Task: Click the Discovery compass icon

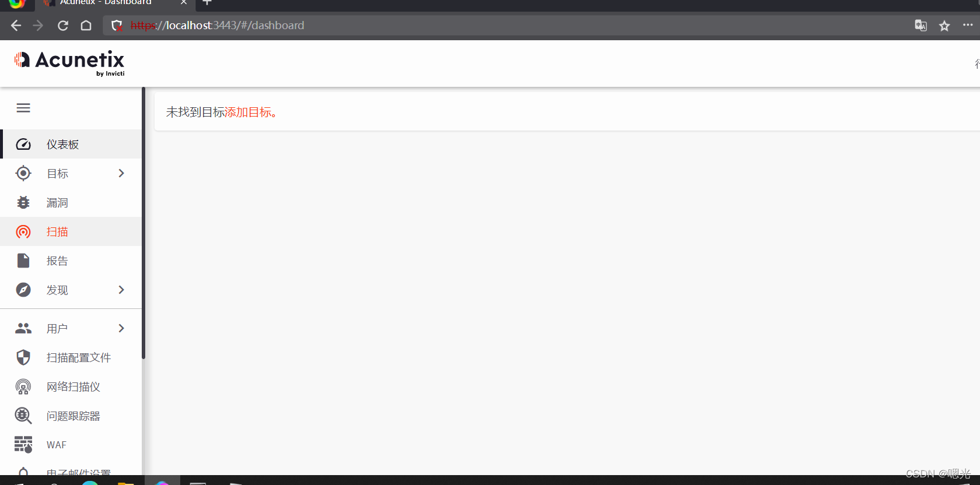Action: pyautogui.click(x=23, y=290)
